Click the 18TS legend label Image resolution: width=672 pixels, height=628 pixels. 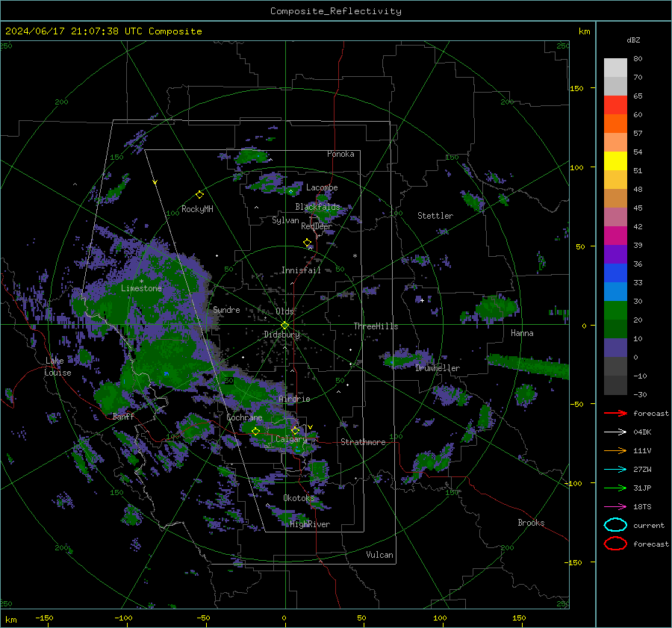click(x=642, y=507)
